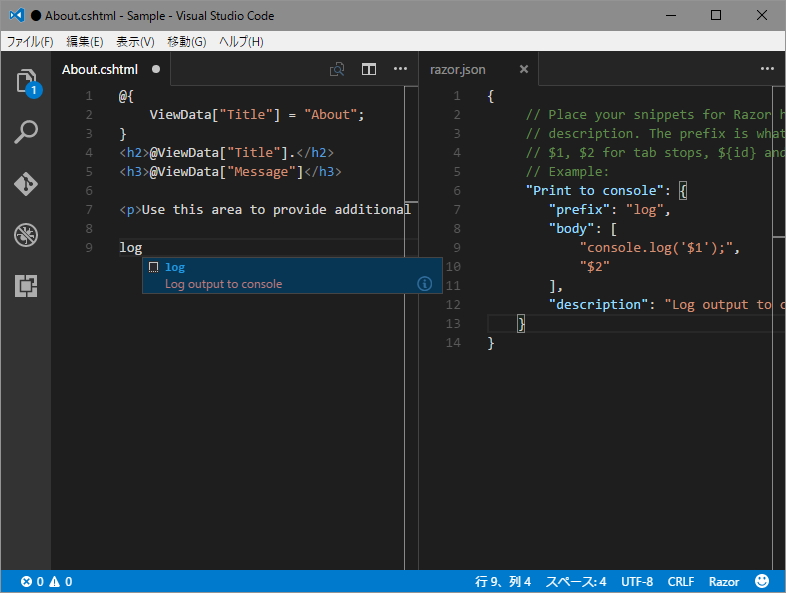Click line number 13 in razor.json

tap(453, 324)
